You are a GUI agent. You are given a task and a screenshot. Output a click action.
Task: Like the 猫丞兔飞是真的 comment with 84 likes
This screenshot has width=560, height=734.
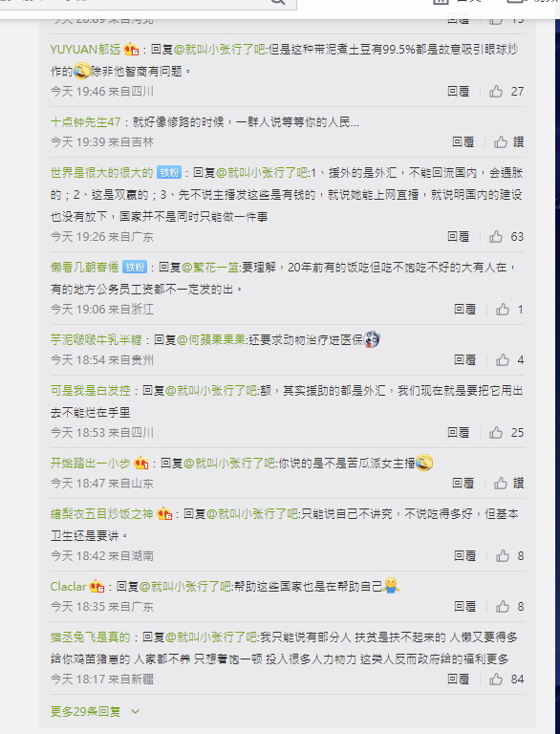tap(496, 680)
